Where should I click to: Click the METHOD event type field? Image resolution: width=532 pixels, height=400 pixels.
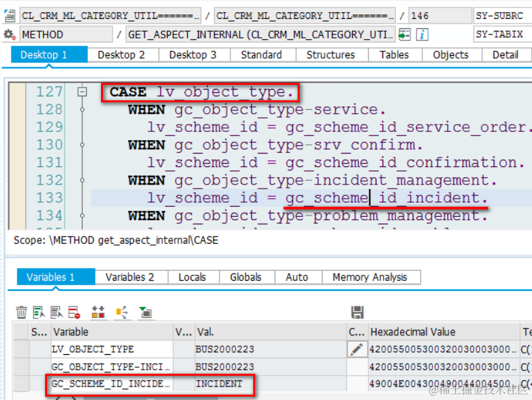(x=66, y=34)
